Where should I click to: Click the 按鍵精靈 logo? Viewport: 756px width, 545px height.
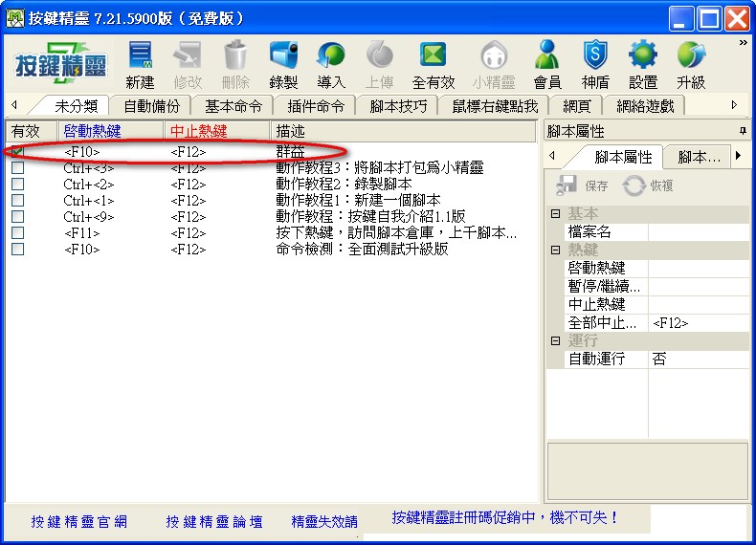point(59,64)
